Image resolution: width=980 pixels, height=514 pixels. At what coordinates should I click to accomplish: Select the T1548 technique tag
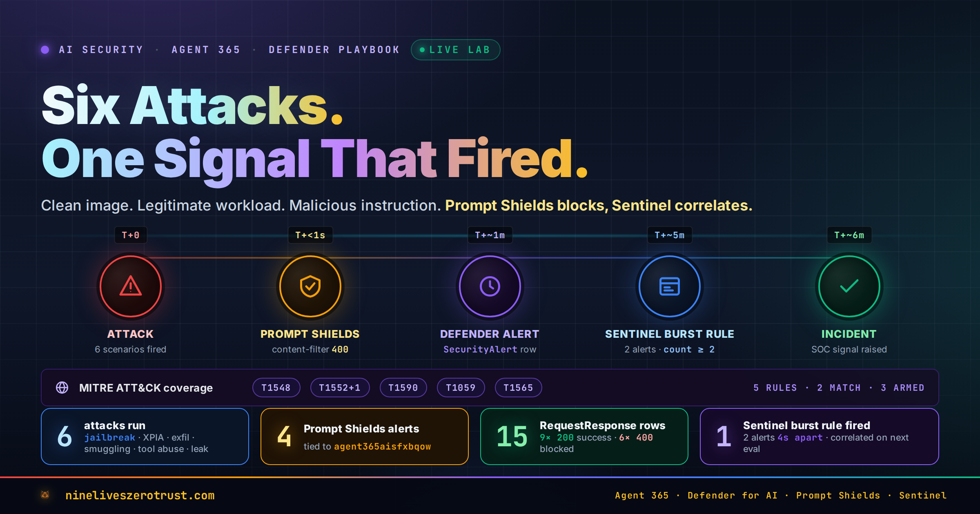276,388
